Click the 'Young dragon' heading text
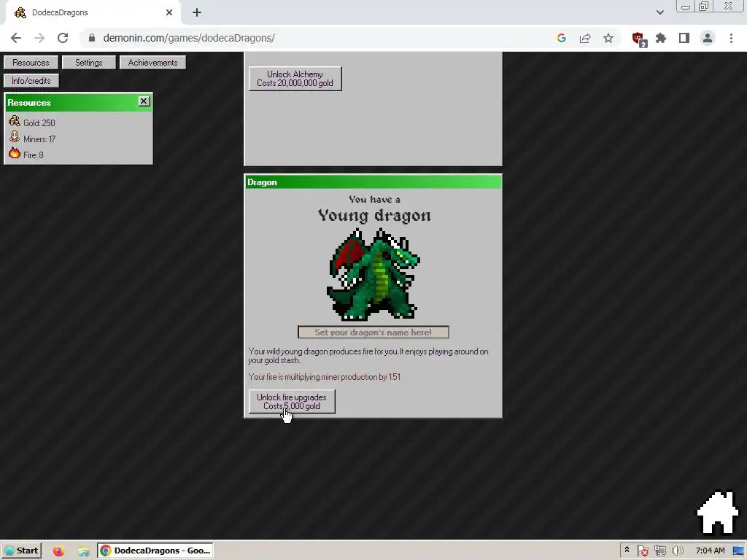 [374, 215]
